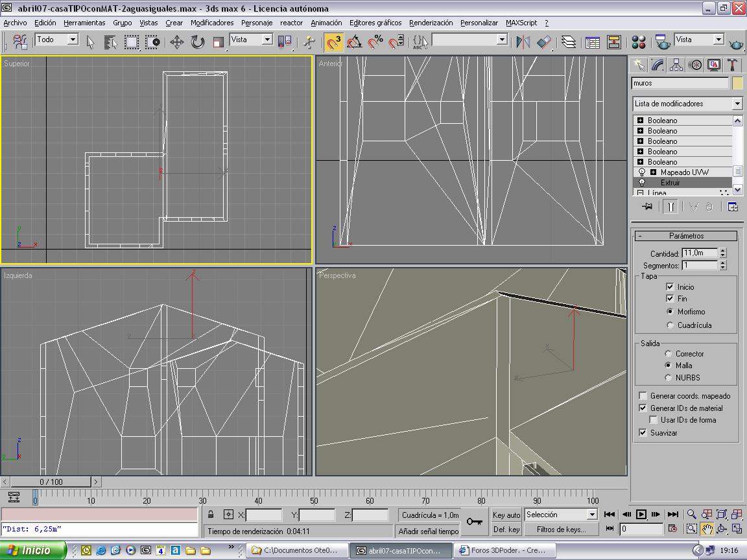
Task: Expand the Mapeado UVW modifier entry
Action: pyautogui.click(x=653, y=172)
